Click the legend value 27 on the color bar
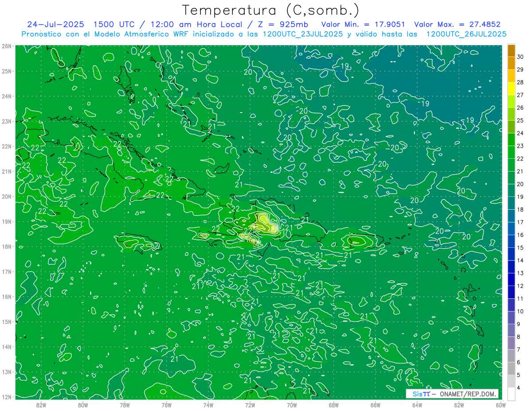532x411 pixels. 520,94
